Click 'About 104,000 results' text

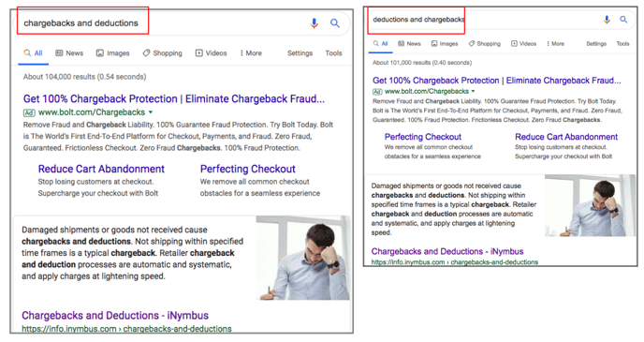[x=84, y=77]
